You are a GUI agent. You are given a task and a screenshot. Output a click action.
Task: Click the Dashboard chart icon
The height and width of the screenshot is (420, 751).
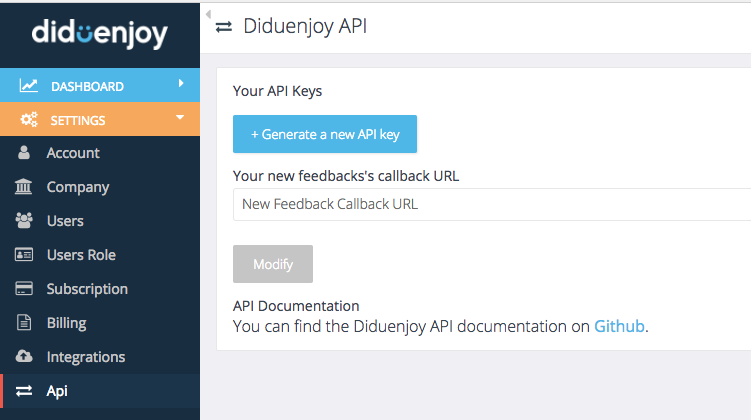tap(28, 86)
